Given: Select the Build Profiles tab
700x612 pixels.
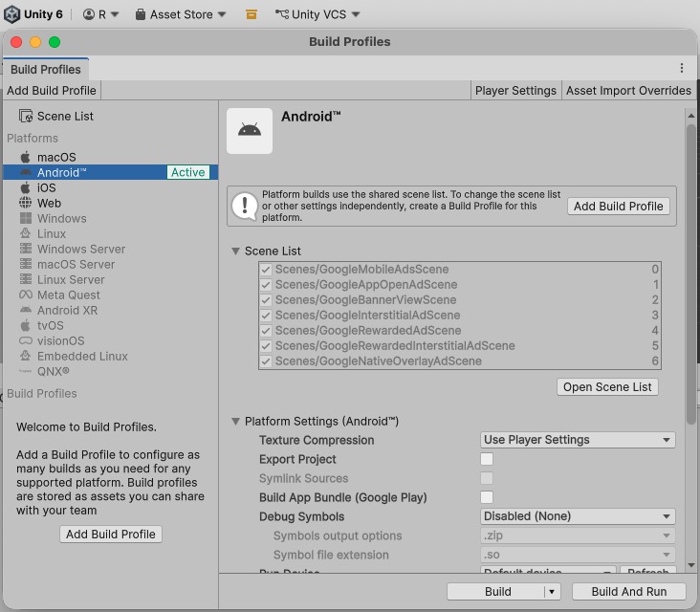Looking at the screenshot, I should click(x=46, y=69).
